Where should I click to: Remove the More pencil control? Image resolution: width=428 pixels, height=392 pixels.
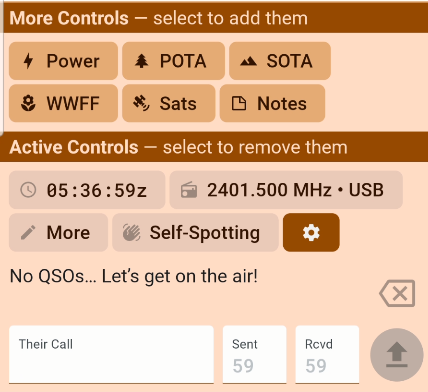(x=58, y=232)
